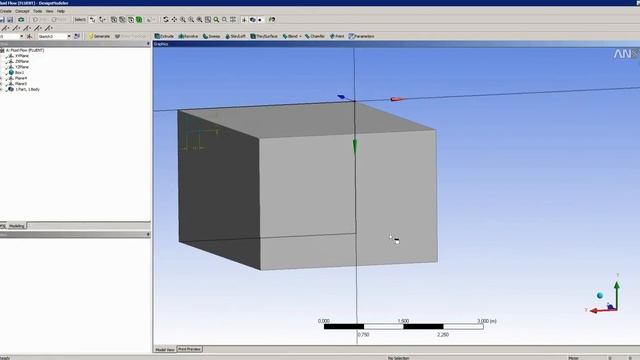Click the New Plane icon
Screen dimensions: 640x360
(29, 36)
